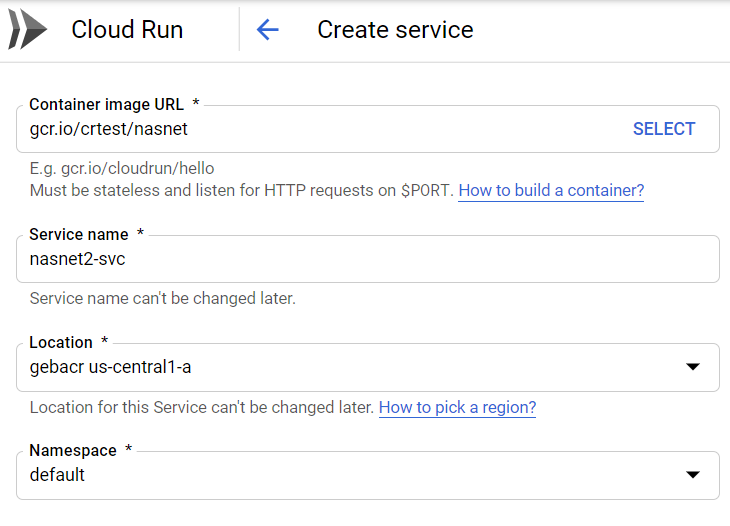Click the "E.g. gcr.io/cloudrun/hello" hint text
The image size is (730, 526).
pyautogui.click(x=122, y=168)
